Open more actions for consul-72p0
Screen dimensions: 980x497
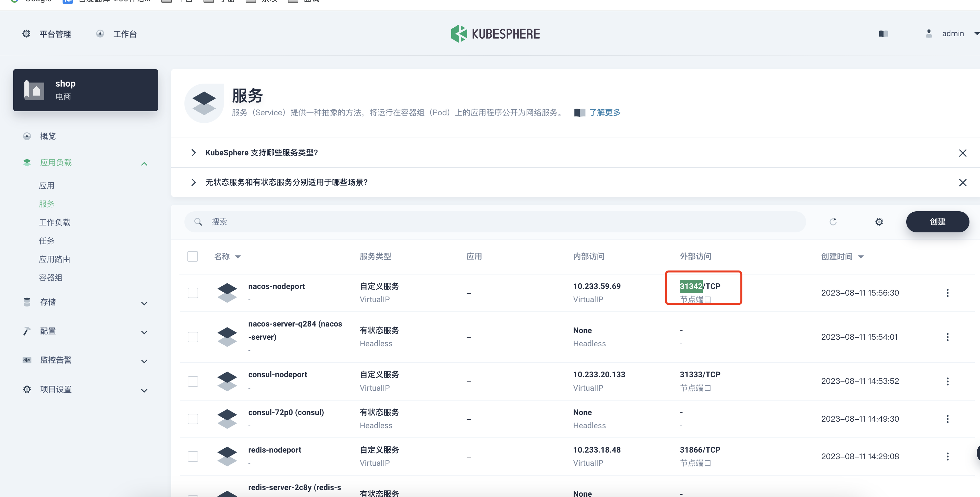point(947,419)
